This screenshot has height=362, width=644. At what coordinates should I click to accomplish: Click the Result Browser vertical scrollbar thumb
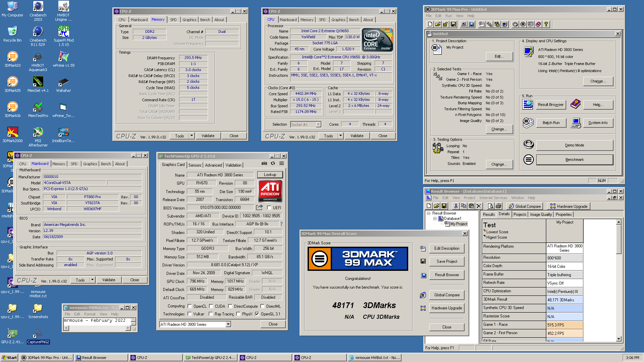coord(619,239)
